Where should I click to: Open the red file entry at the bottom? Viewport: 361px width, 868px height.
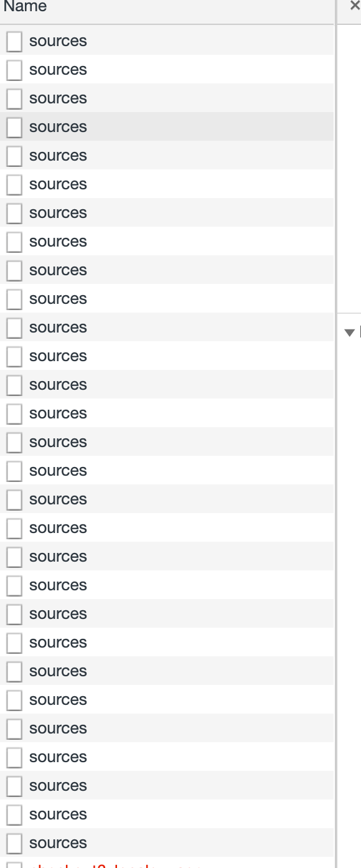(93, 866)
